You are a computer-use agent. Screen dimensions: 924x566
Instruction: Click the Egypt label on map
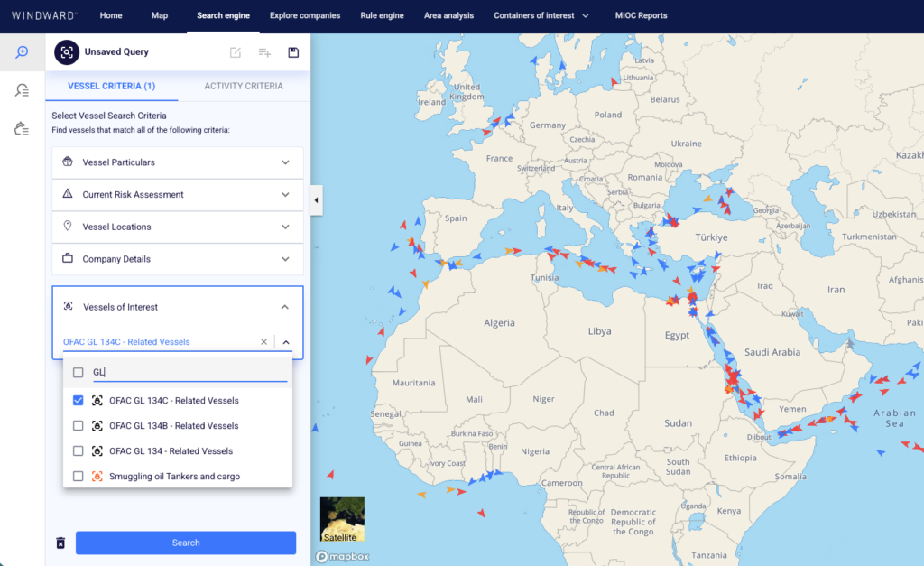coord(677,335)
